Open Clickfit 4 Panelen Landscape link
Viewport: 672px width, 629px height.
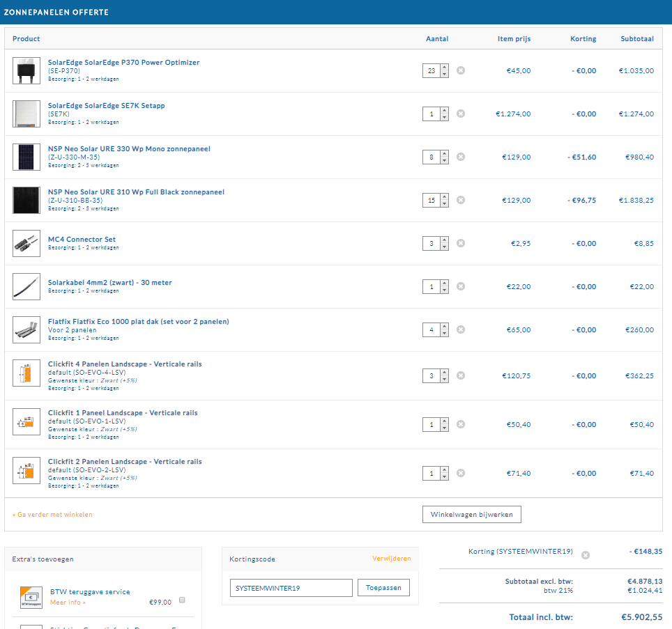click(125, 364)
